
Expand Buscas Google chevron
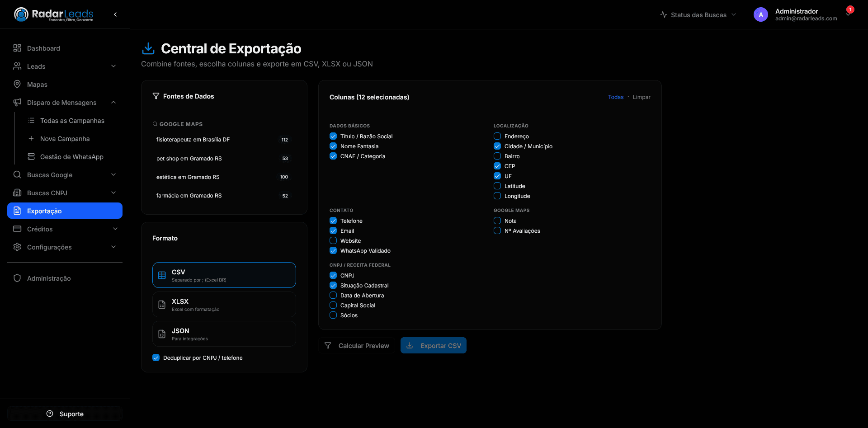pos(113,174)
